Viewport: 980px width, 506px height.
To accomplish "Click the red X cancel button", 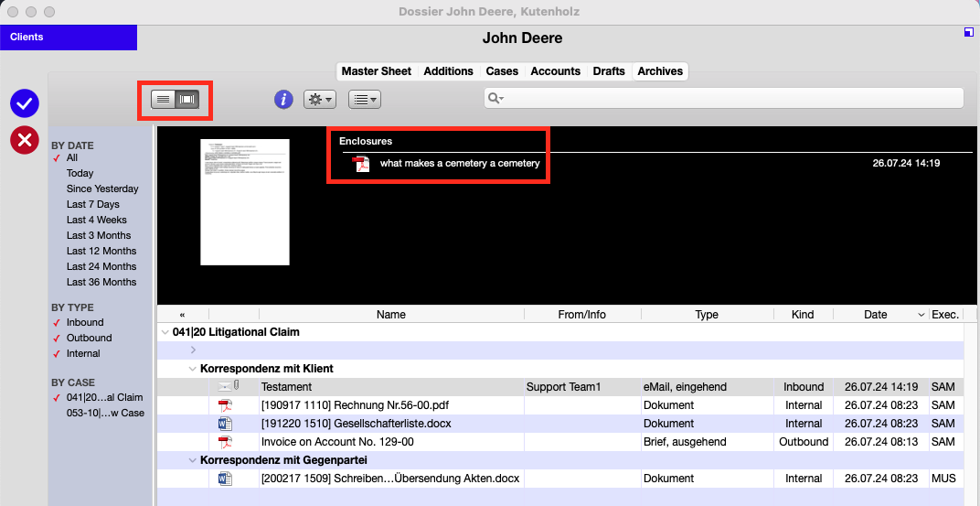I will tap(25, 140).
